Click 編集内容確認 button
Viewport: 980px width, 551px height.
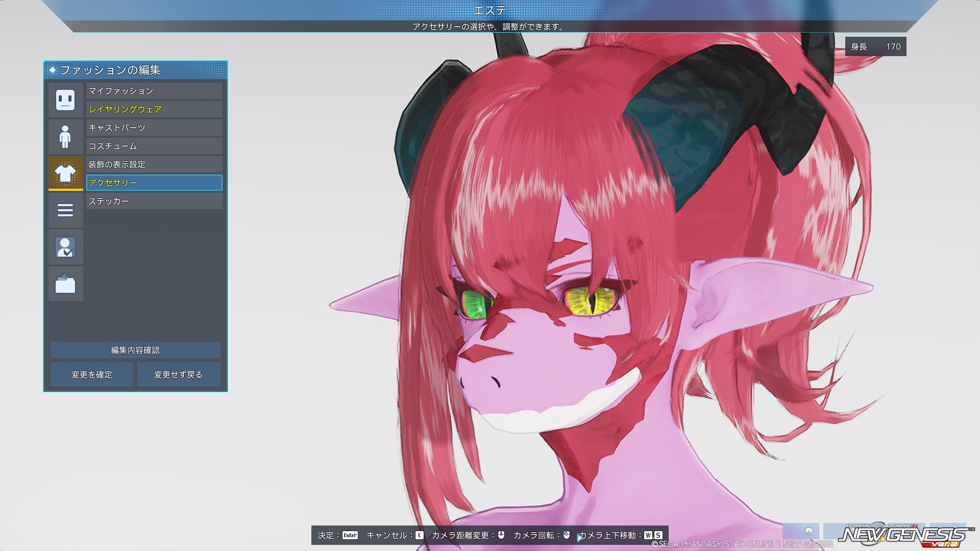135,350
